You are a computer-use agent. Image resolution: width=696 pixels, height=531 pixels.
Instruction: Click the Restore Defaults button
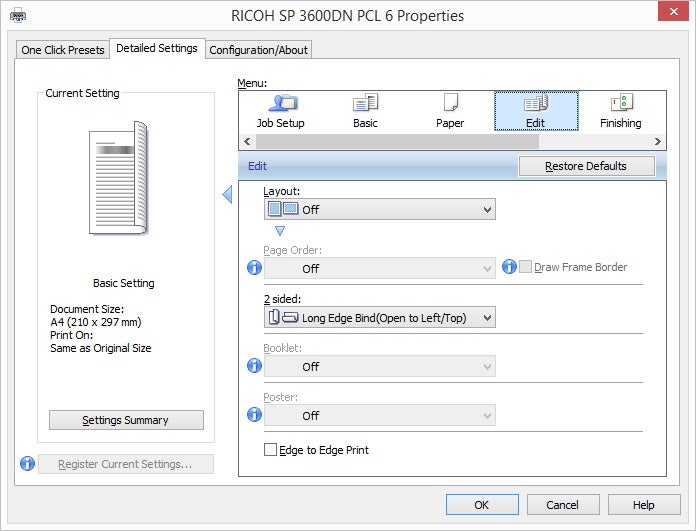click(x=586, y=166)
